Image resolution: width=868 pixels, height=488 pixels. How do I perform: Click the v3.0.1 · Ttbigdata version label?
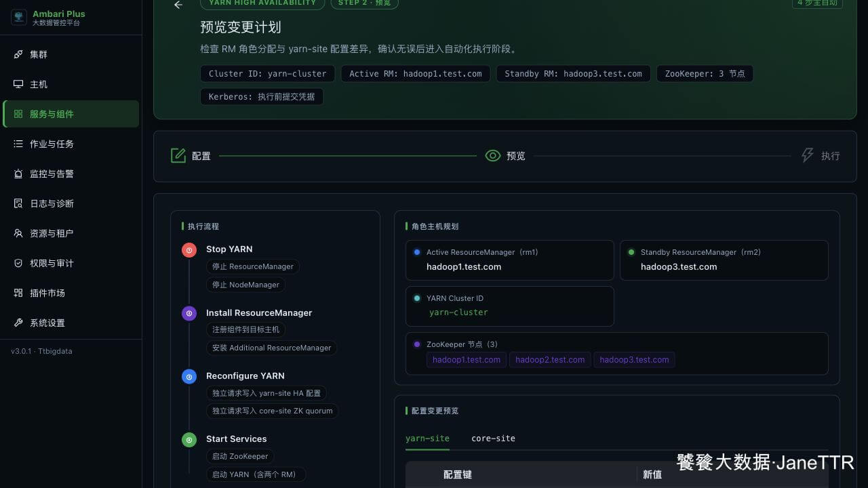click(41, 352)
